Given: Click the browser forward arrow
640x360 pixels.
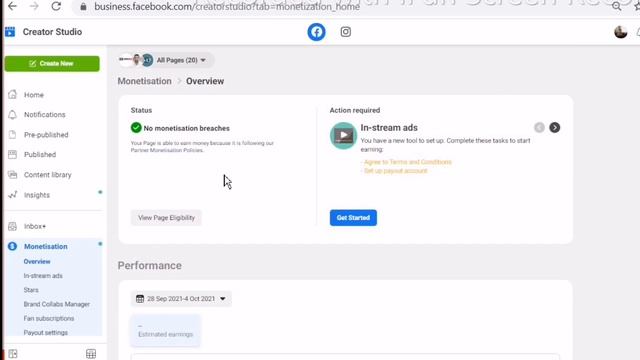Looking at the screenshot, I should coord(34,6).
